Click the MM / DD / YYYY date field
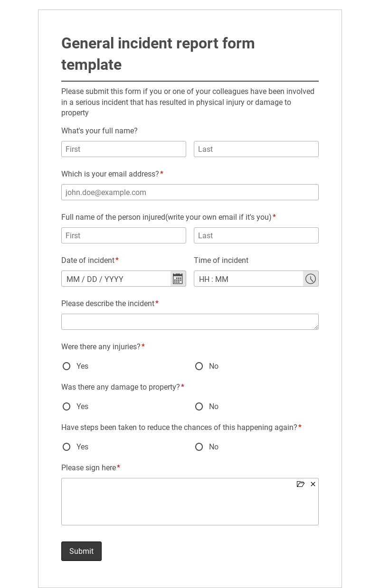 click(116, 279)
